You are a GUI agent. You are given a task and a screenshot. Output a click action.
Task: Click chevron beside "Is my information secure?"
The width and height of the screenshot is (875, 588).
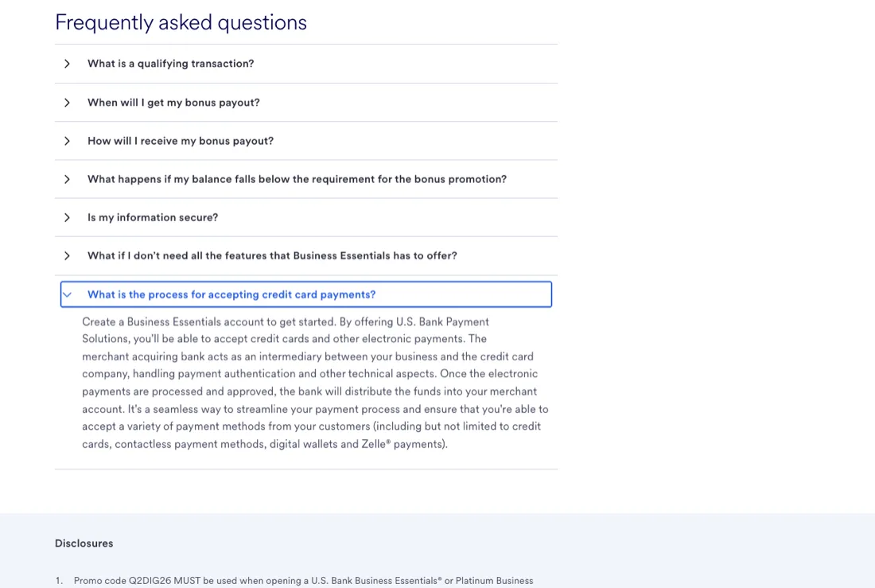[67, 218]
